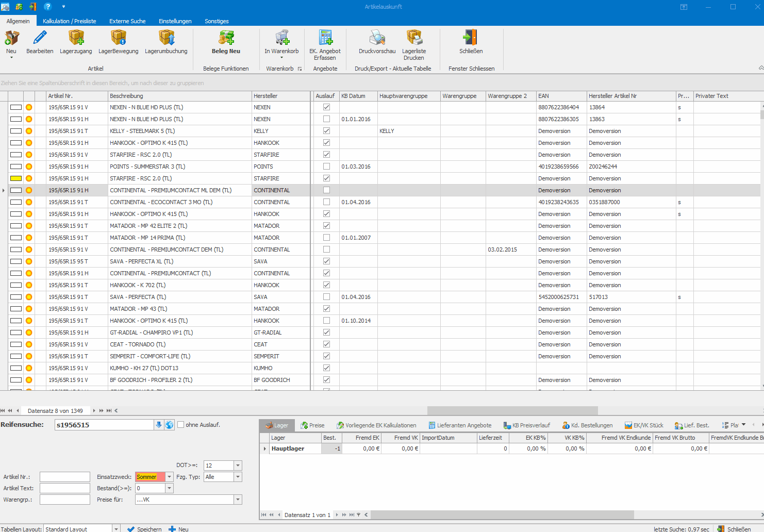Select the yellow color marker on STARFIRE row
This screenshot has width=764, height=532.
(x=16, y=178)
